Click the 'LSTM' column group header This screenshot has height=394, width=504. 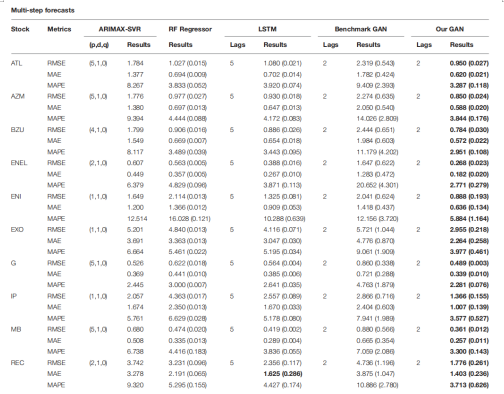coord(267,29)
